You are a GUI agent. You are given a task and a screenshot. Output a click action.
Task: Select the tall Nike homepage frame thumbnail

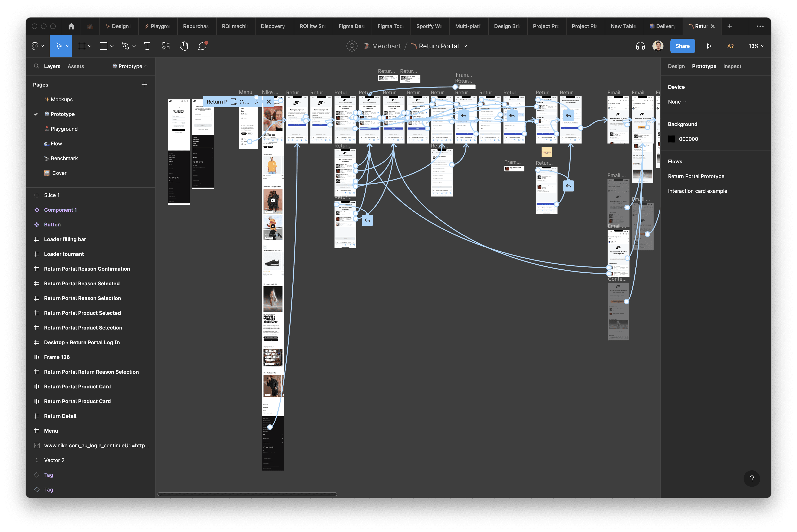click(273, 283)
